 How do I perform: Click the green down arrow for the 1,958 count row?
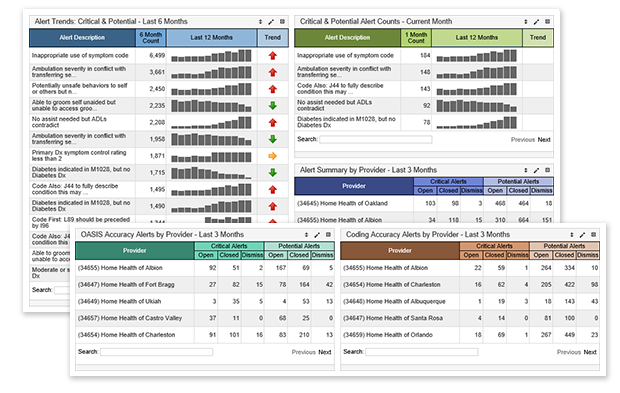tap(272, 139)
